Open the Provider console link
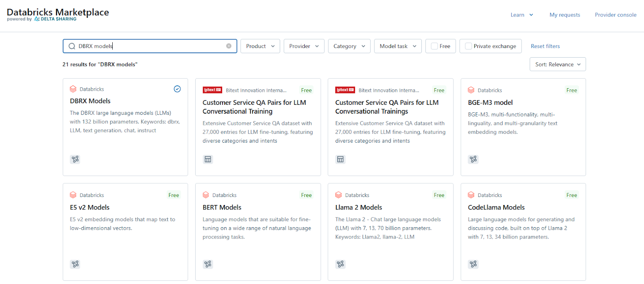Image resolution: width=644 pixels, height=284 pixels. pos(615,15)
